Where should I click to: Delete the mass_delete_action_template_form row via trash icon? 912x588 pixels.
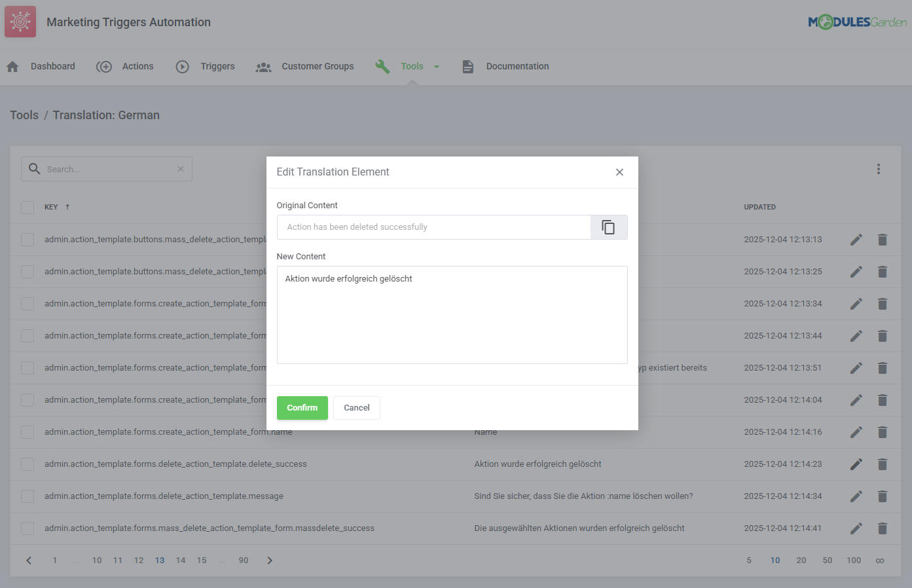click(x=882, y=528)
